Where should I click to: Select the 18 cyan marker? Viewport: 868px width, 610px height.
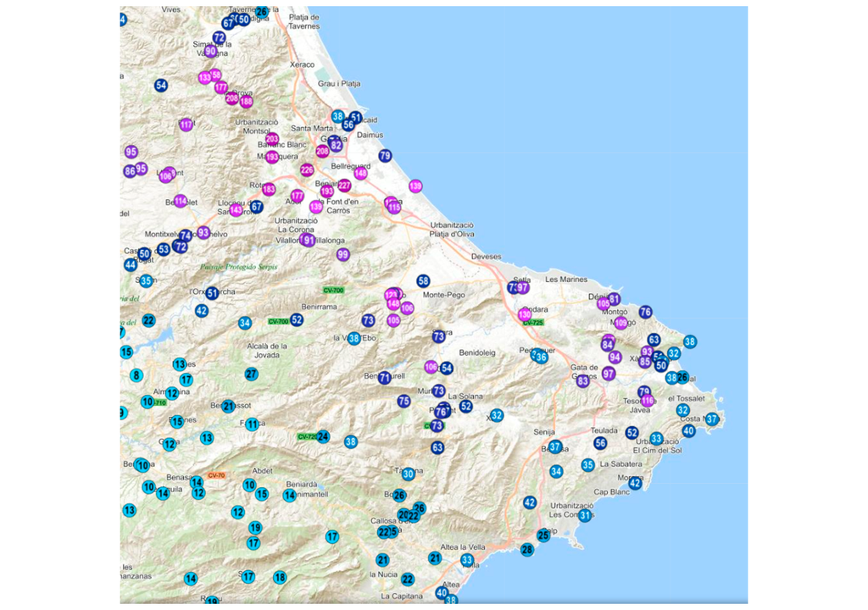coord(280,578)
